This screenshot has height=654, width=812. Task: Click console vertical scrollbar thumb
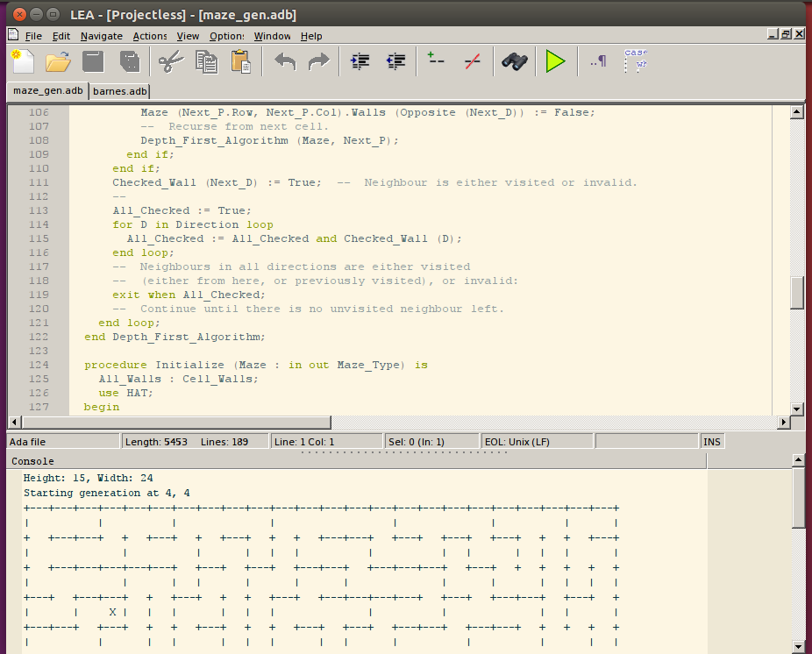pyautogui.click(x=798, y=498)
